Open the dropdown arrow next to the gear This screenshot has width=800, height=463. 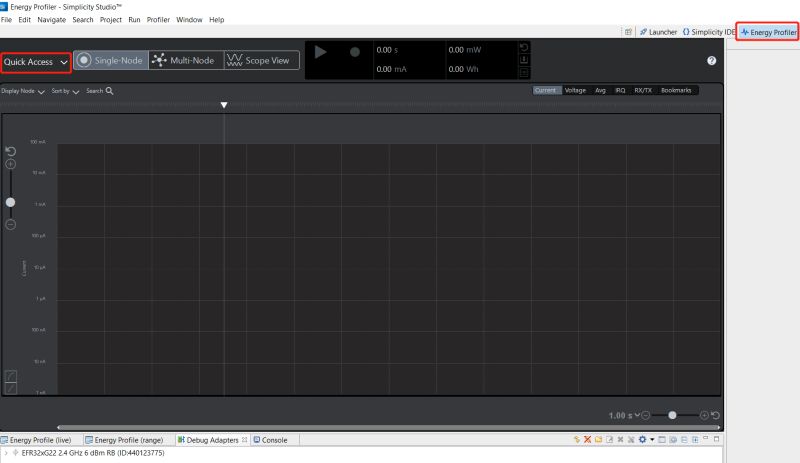click(652, 440)
